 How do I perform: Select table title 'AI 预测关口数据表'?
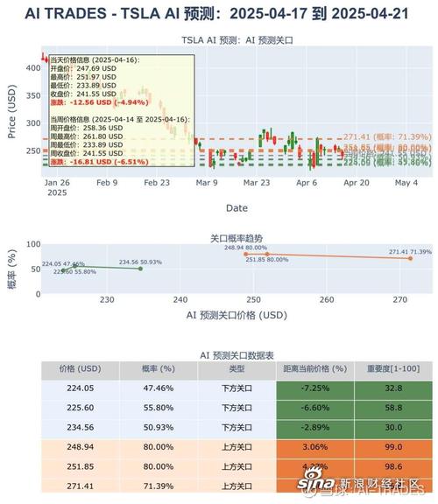pyautogui.click(x=237, y=355)
